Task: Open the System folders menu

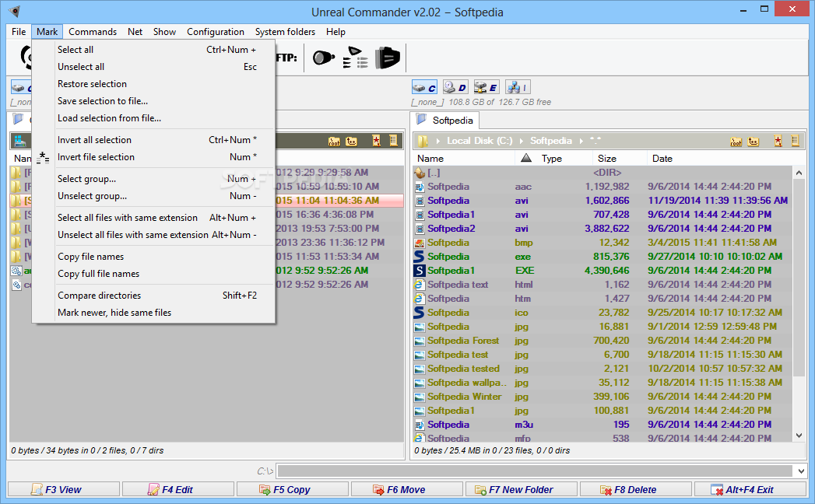Action: click(285, 32)
